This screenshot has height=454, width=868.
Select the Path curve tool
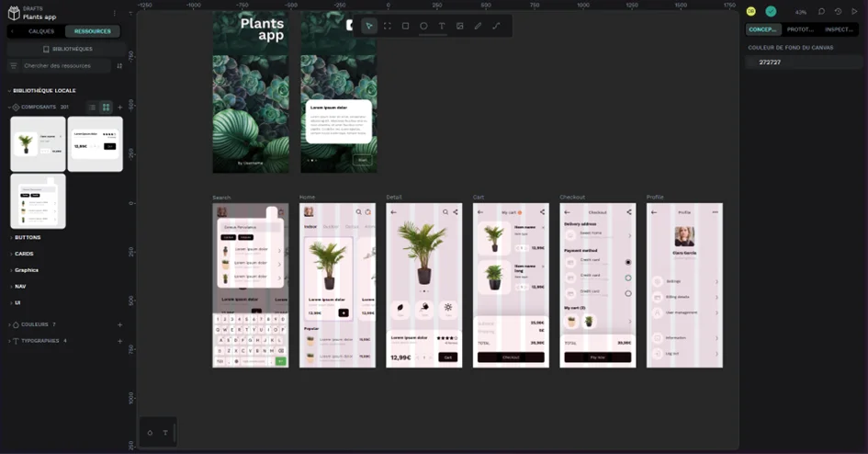(496, 26)
